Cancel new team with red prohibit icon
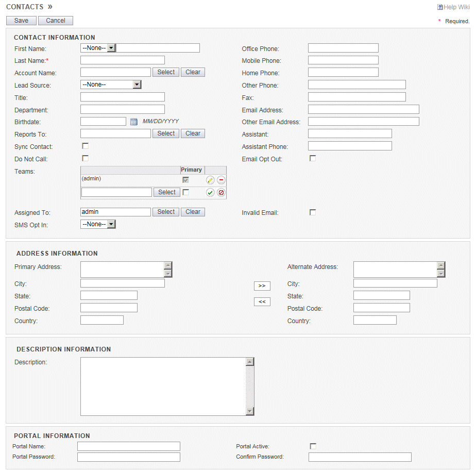 (x=221, y=193)
